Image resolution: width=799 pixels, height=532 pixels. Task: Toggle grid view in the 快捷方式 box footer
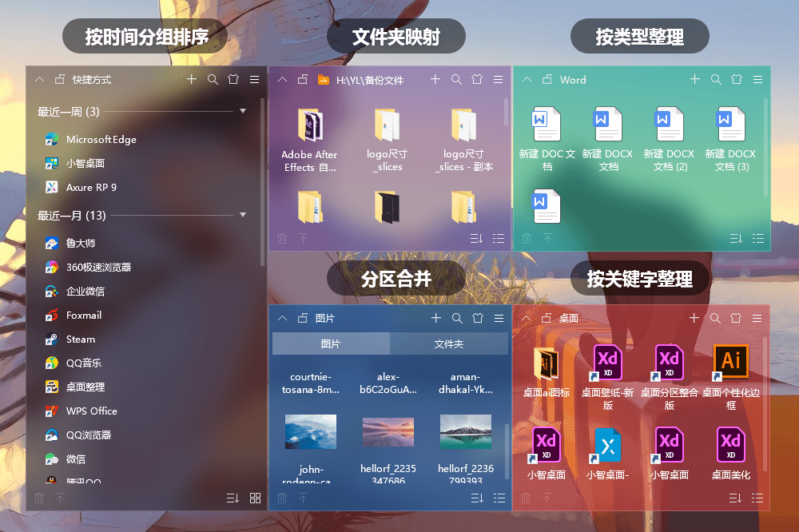(x=255, y=498)
